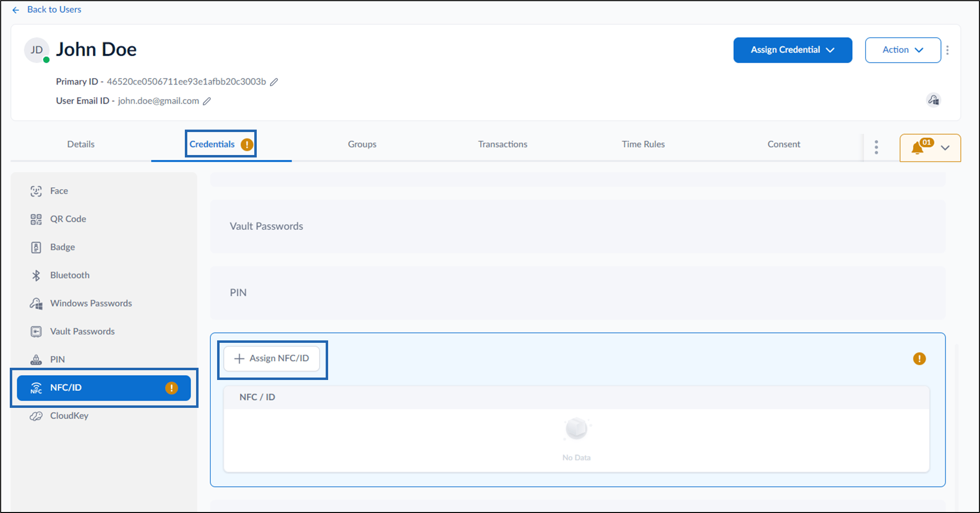This screenshot has width=980, height=513.
Task: Click the Windows lock icon in header card
Action: click(x=934, y=100)
